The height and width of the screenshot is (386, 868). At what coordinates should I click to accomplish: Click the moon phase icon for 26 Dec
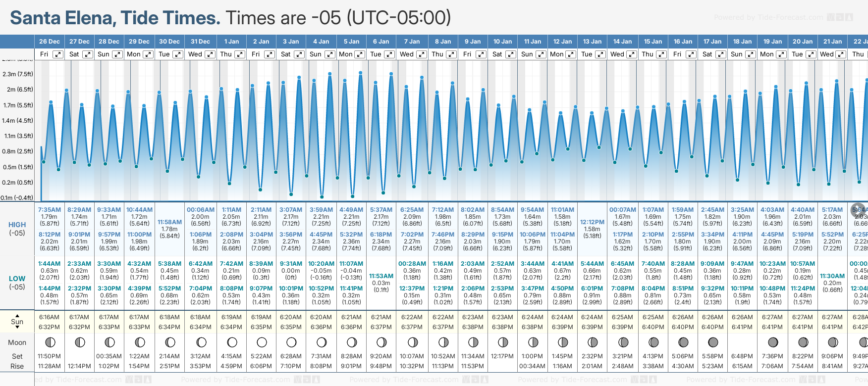[x=50, y=342]
